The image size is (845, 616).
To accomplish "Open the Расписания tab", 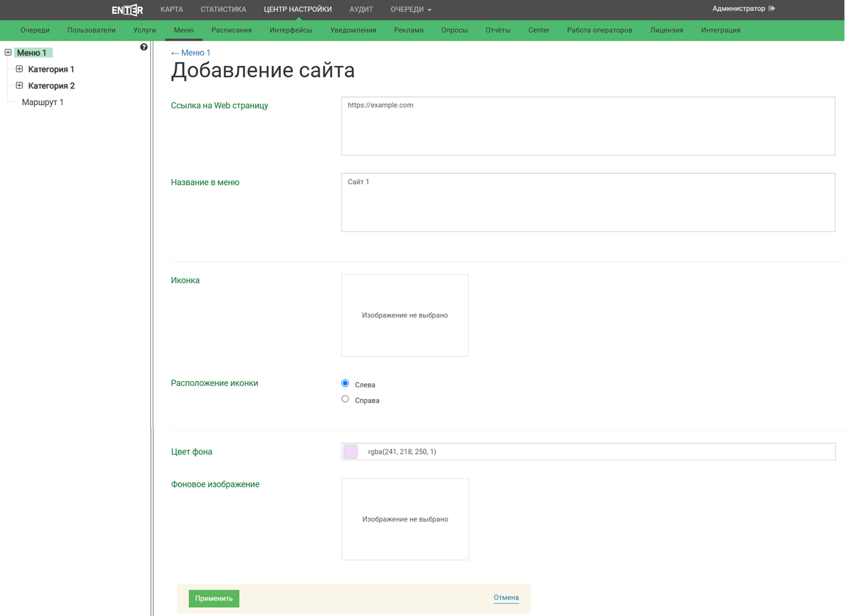I will [x=231, y=30].
